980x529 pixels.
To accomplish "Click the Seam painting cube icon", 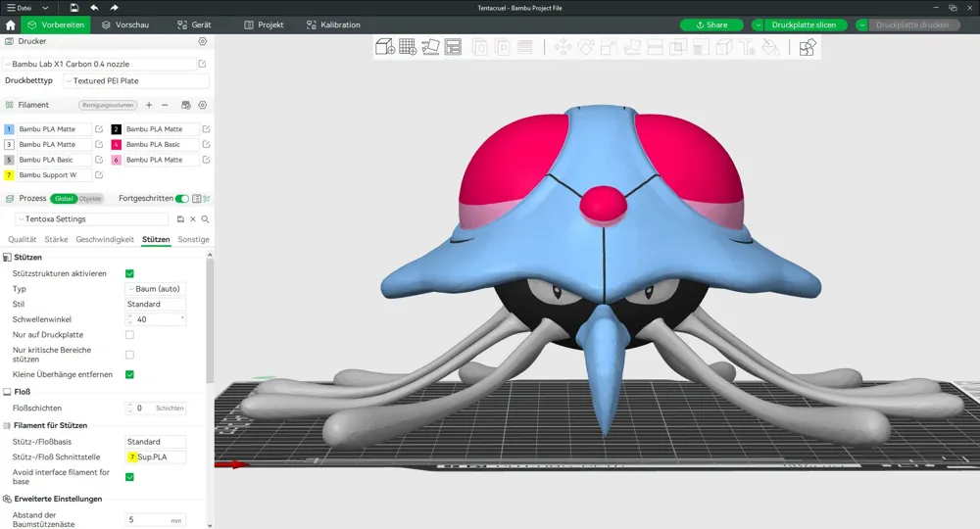I will (724, 47).
